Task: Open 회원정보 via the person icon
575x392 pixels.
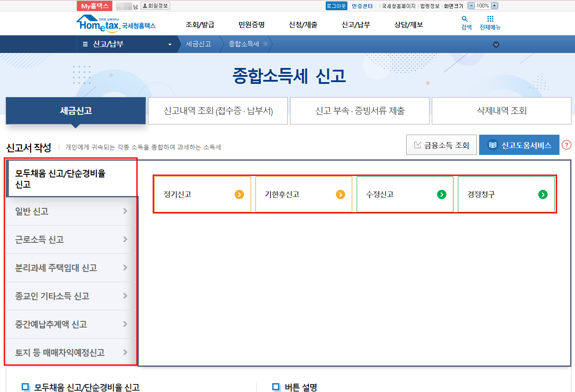Action: tap(155, 5)
